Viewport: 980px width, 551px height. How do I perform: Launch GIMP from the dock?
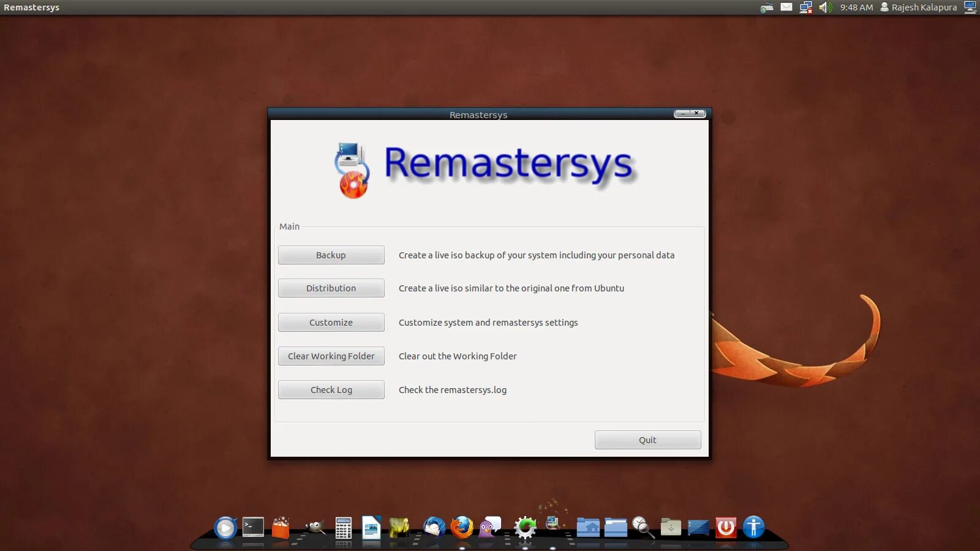click(315, 527)
